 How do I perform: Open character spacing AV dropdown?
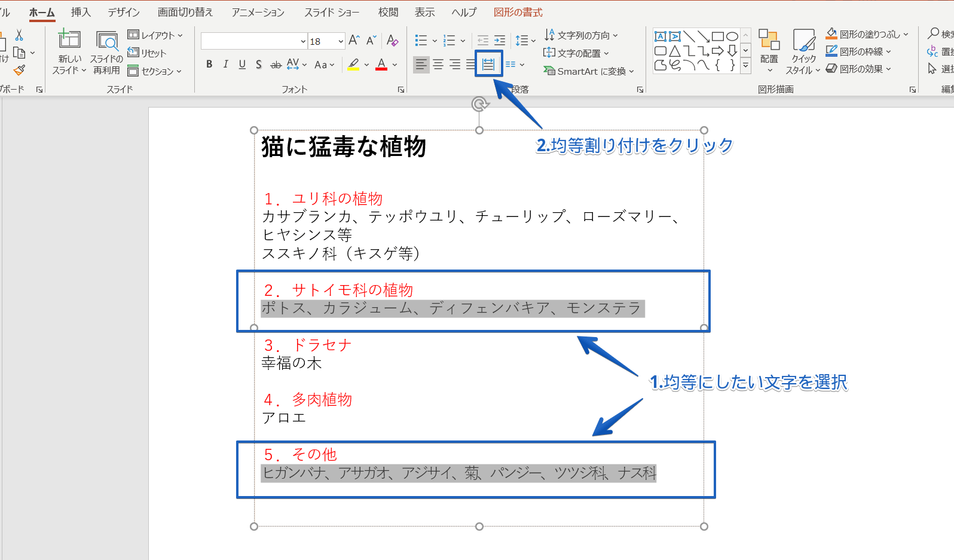[297, 65]
